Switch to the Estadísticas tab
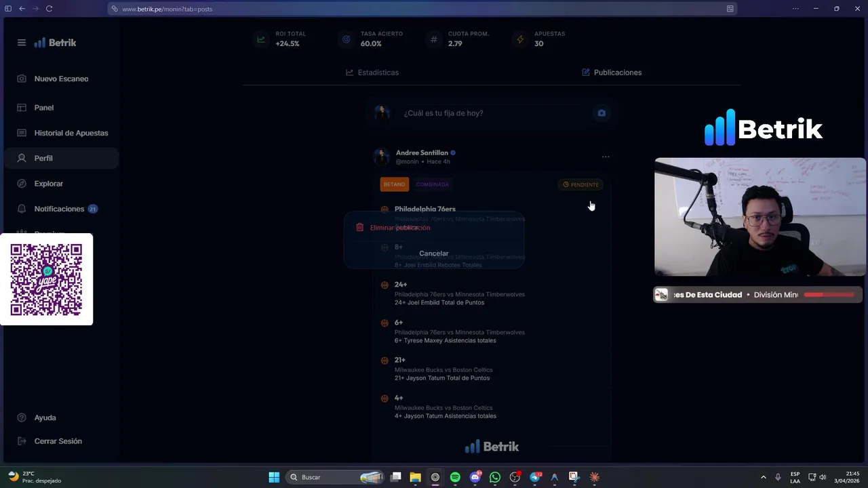The width and height of the screenshot is (868, 488). (372, 73)
